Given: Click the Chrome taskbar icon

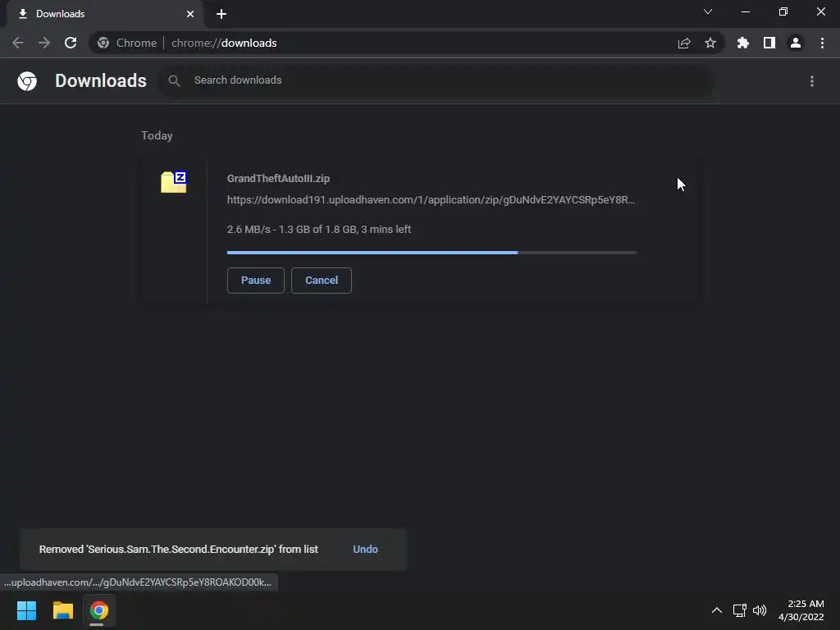Looking at the screenshot, I should (98, 610).
